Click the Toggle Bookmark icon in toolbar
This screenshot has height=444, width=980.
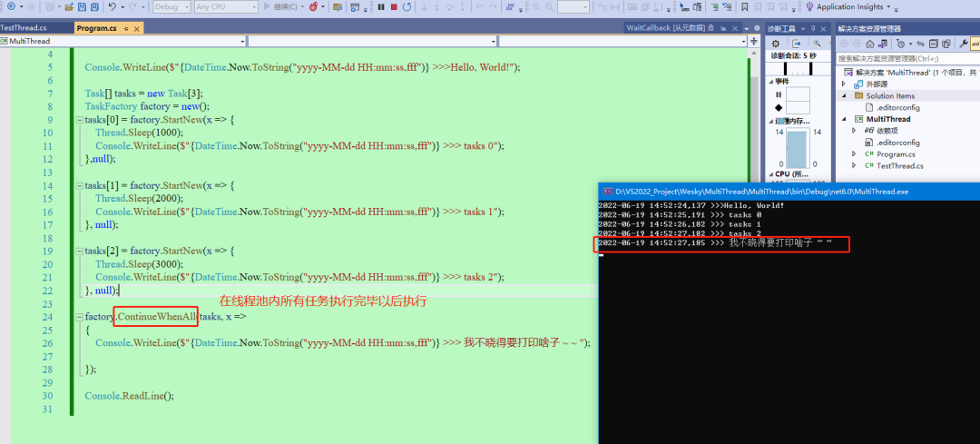(744, 7)
